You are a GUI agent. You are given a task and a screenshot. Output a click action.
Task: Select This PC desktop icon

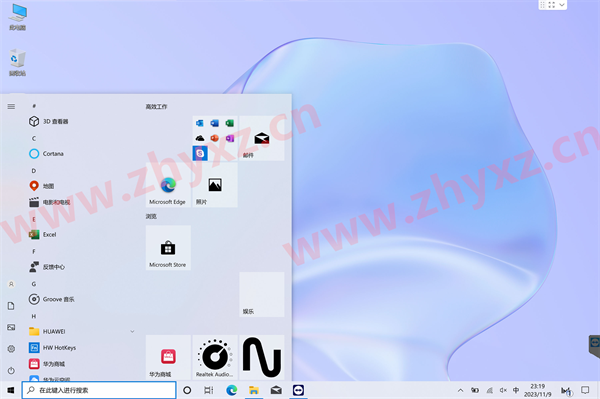[x=18, y=17]
